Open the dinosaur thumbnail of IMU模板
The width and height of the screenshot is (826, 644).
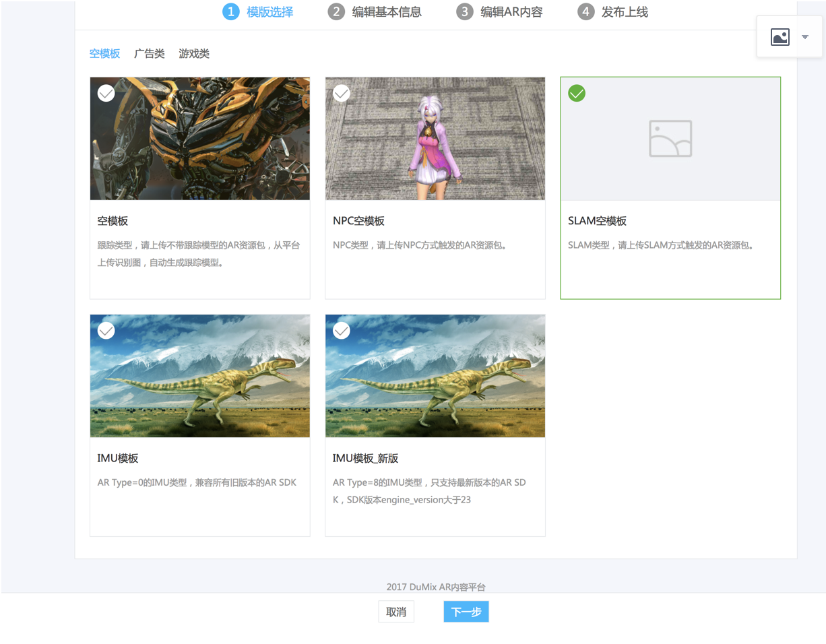point(200,376)
